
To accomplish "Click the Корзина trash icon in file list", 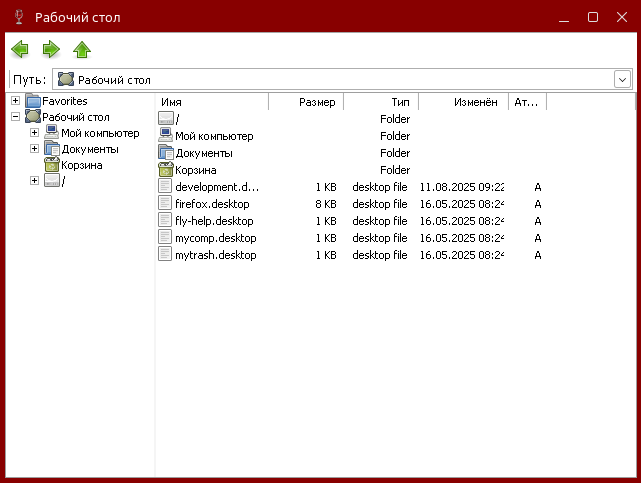I will 166,170.
